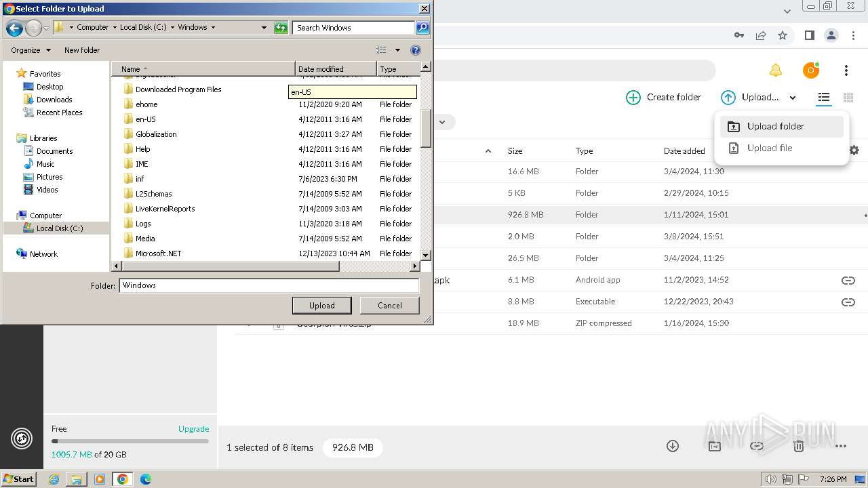The width and height of the screenshot is (868, 488).
Task: Open the view options dropdown arrow
Action: (x=397, y=50)
